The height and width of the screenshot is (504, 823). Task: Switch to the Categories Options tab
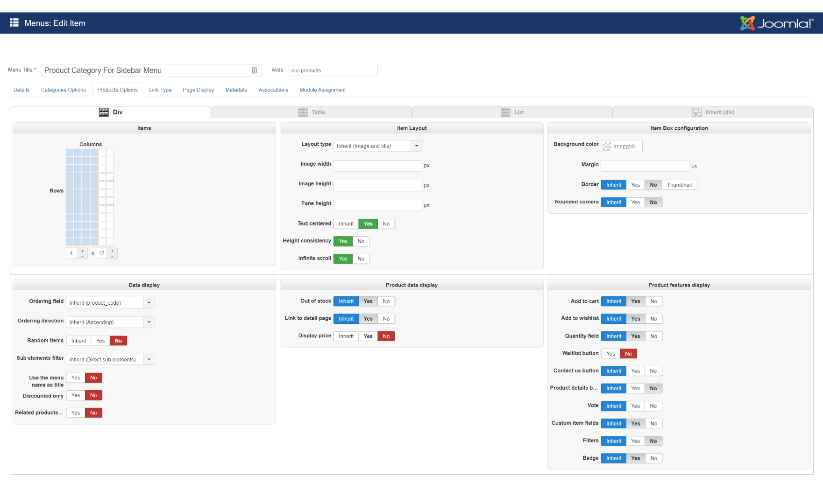(64, 90)
